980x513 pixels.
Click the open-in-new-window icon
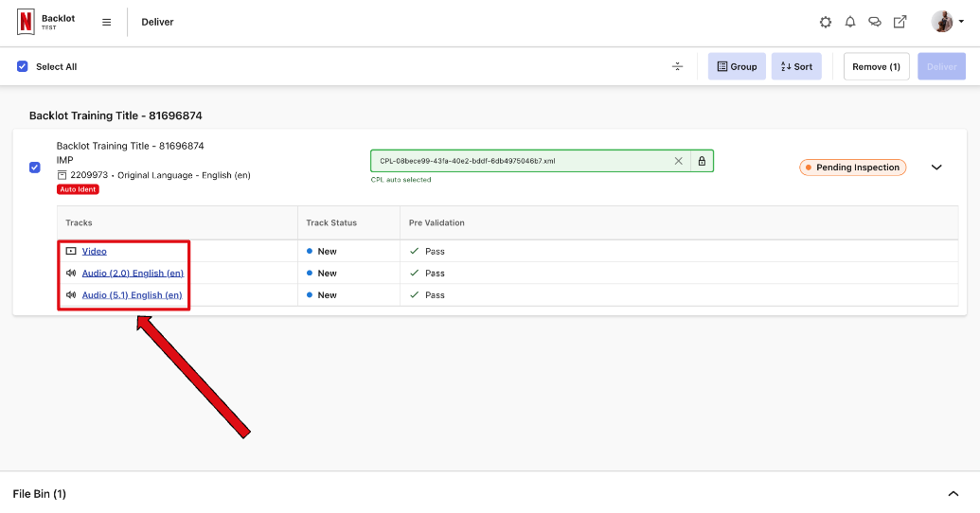(900, 22)
